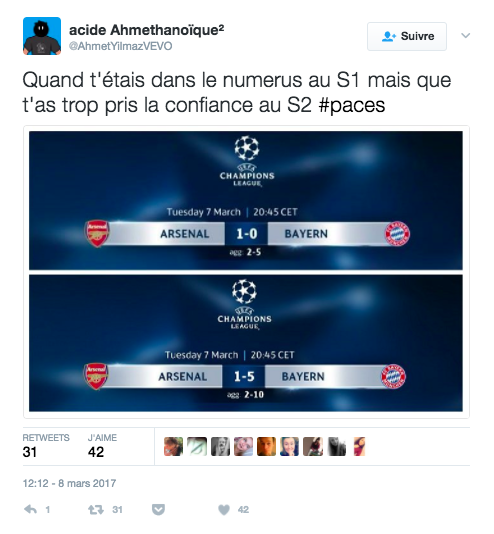Open the @AhmetYilmazVEVO handle link
Viewport: 494px width, 534px height.
121,46
